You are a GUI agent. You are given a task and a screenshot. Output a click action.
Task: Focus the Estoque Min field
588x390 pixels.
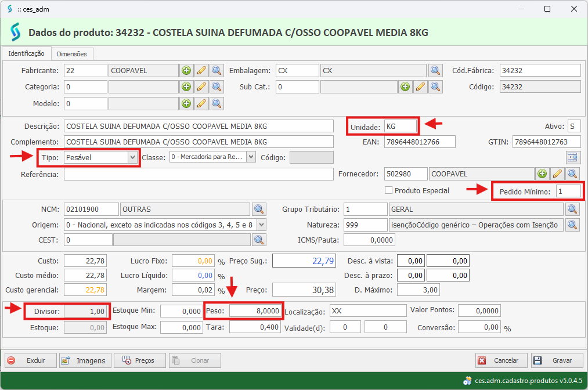coord(182,311)
